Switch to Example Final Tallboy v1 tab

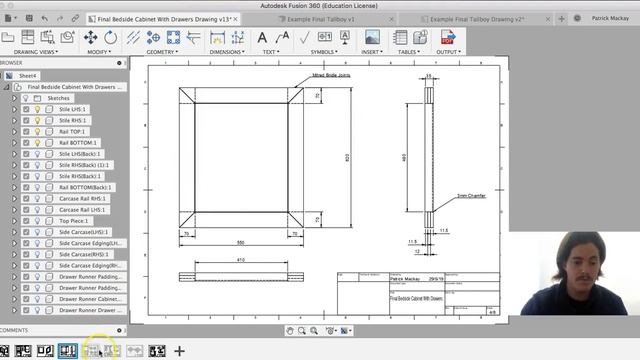[x=321, y=19]
